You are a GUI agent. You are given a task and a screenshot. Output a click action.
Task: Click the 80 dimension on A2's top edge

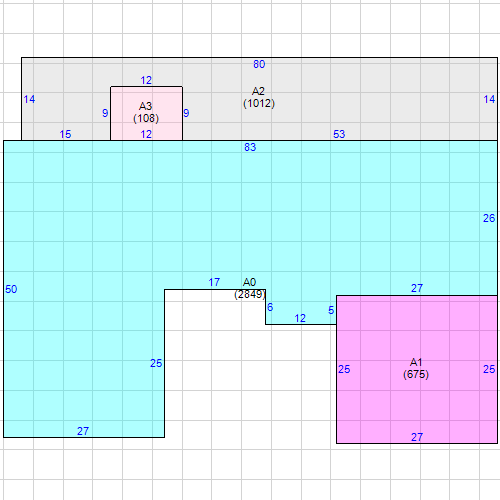coord(259,64)
